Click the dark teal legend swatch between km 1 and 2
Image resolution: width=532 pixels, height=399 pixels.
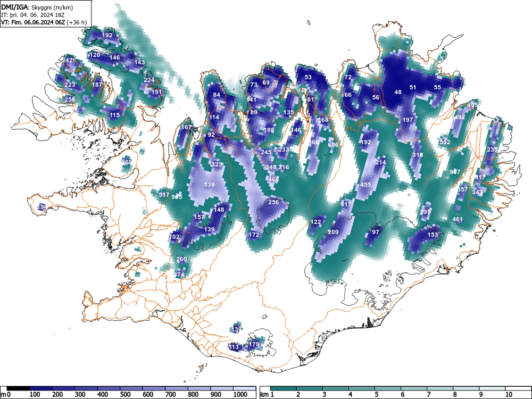tap(284, 388)
